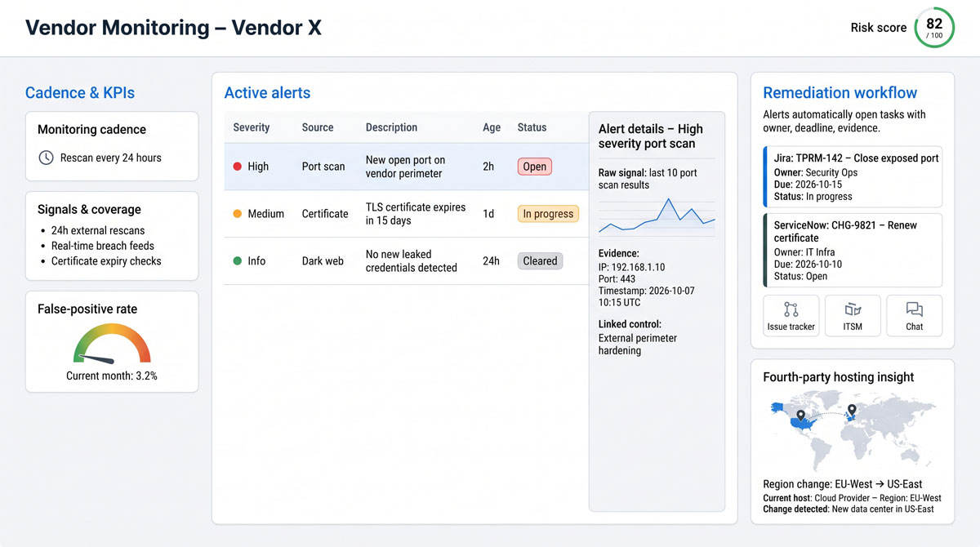Click the Dark web source cell
This screenshot has height=547, width=980.
(323, 261)
